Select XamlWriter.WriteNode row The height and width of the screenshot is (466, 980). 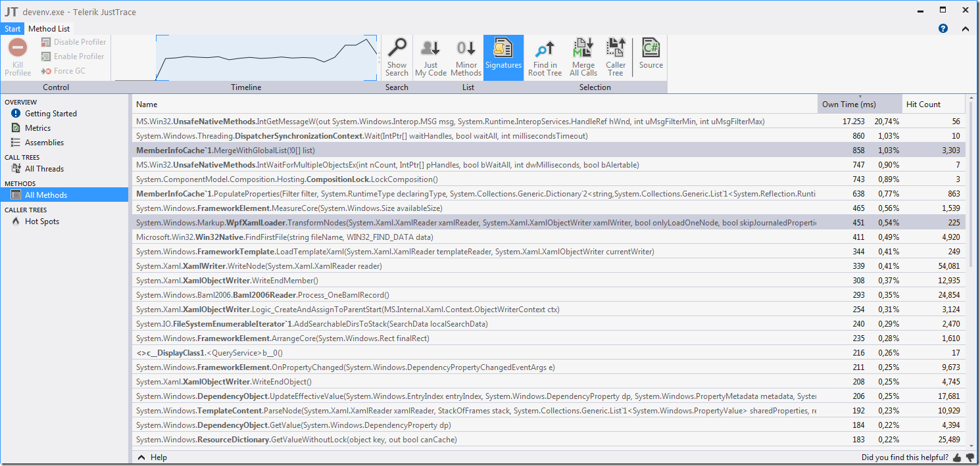click(x=549, y=266)
